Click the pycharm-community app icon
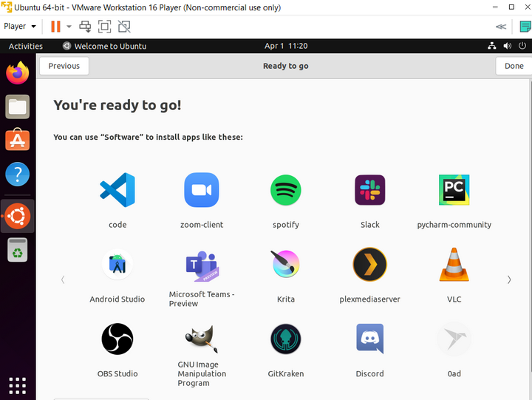 click(x=454, y=190)
